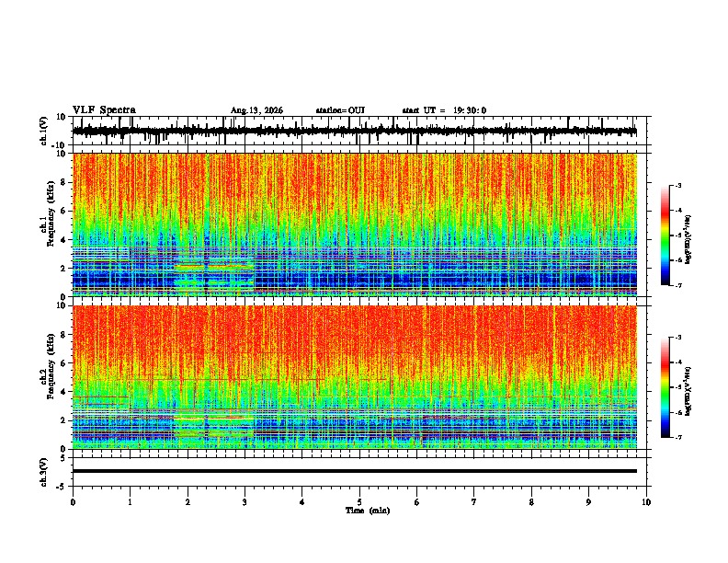This screenshot has width=728, height=563.
Task: Click the "6" kHz tick on ch.1 frequency axis
Action: pos(63,211)
